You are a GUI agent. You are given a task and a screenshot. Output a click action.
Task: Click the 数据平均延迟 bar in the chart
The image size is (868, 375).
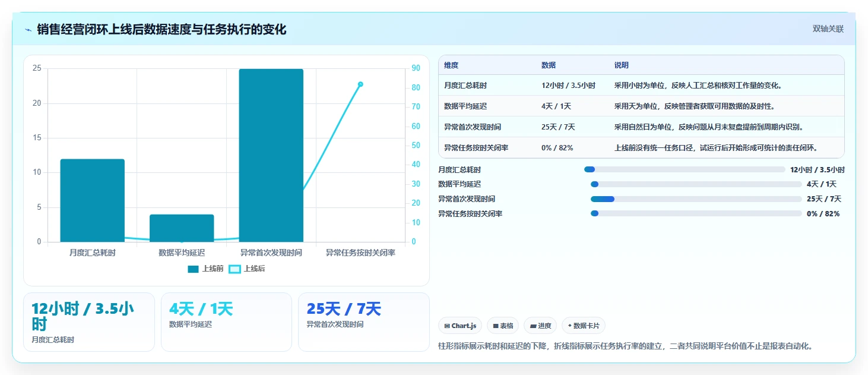pyautogui.click(x=182, y=228)
